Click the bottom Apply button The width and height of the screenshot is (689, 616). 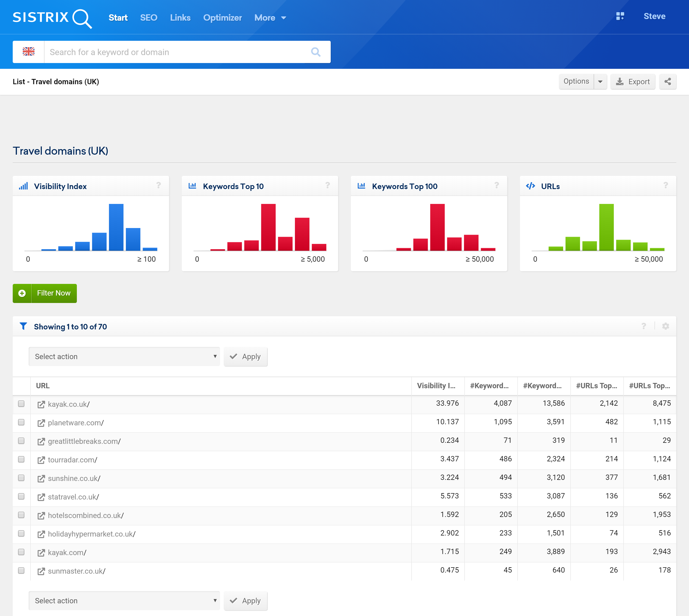click(x=246, y=601)
